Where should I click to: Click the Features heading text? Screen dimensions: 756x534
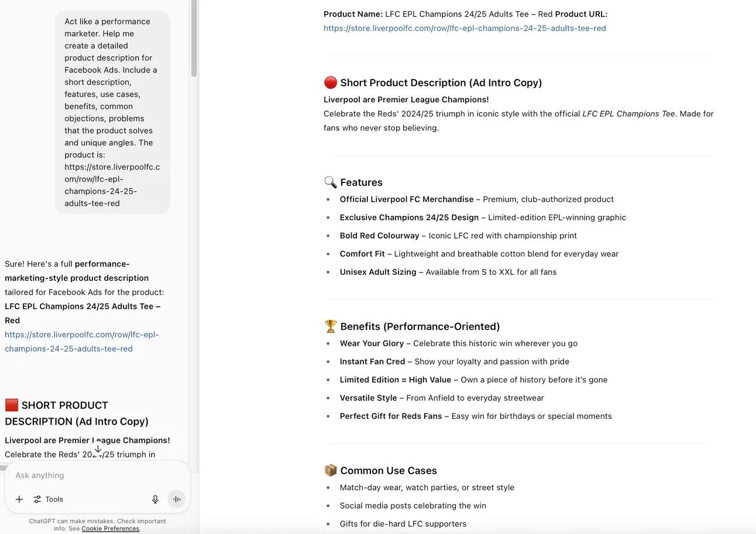[x=361, y=182]
